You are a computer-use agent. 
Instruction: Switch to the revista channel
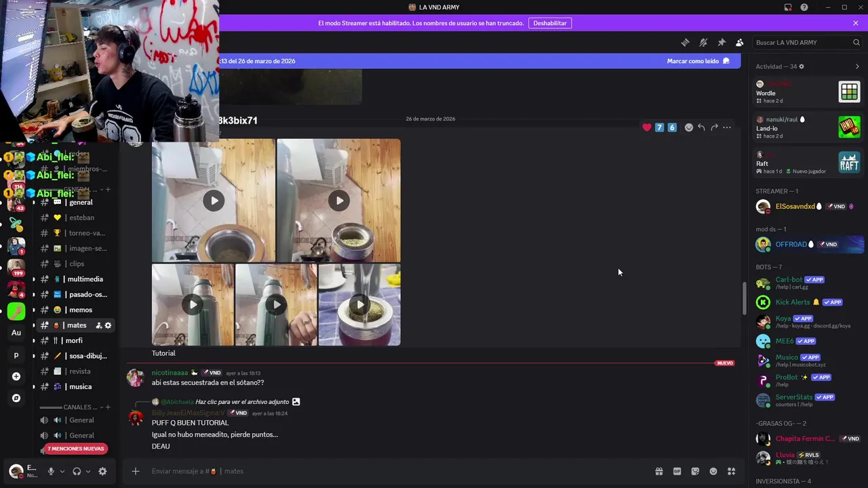point(75,371)
